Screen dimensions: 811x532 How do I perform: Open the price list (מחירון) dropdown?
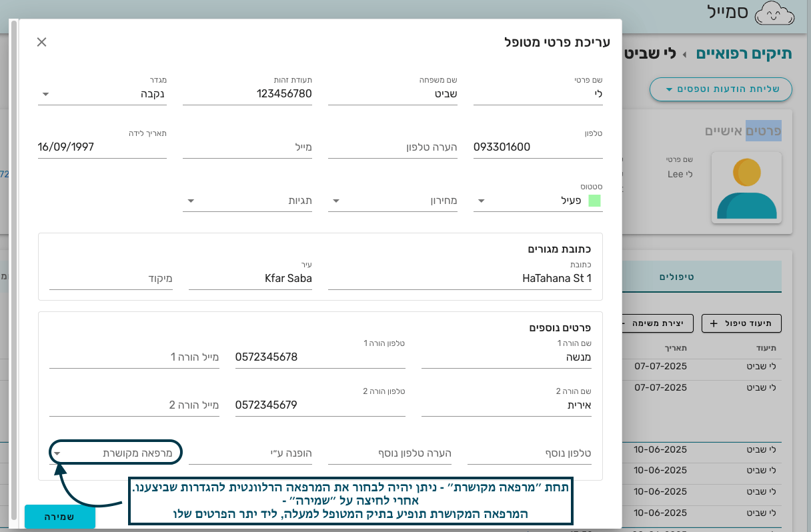tap(393, 201)
